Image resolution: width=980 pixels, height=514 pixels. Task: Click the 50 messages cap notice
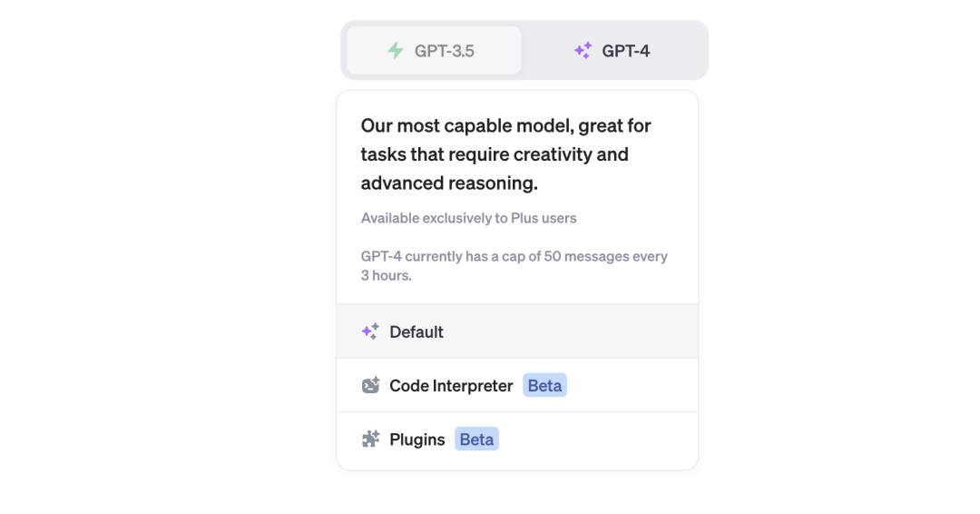coord(514,266)
